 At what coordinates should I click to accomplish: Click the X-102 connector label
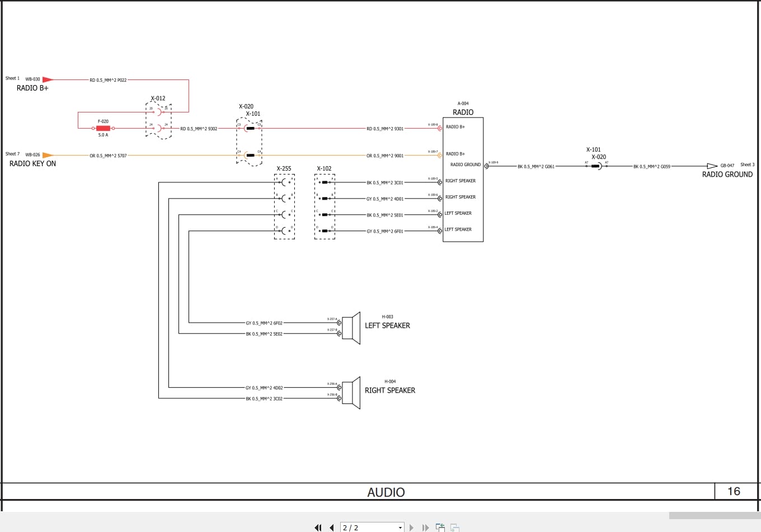[x=324, y=168]
